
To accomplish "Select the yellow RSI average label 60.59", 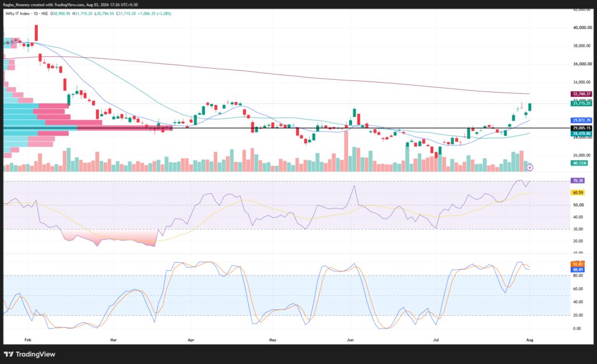I will tap(578, 193).
